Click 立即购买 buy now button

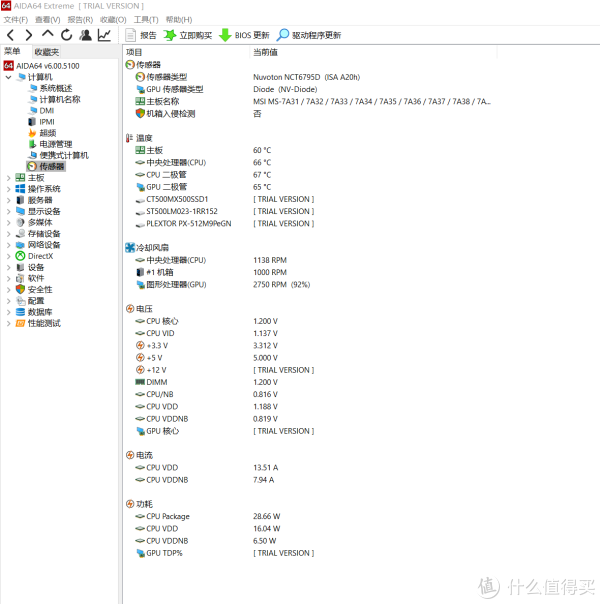point(188,35)
